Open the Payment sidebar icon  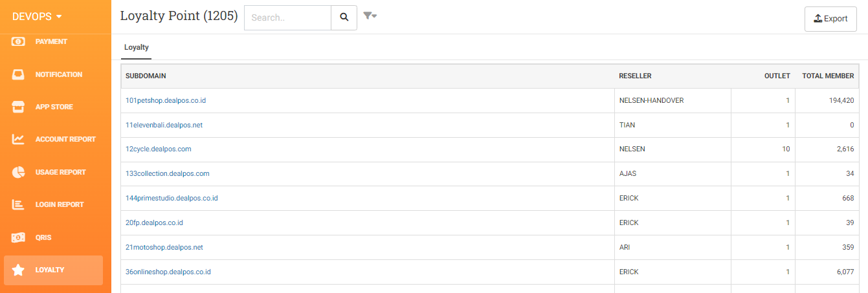18,41
